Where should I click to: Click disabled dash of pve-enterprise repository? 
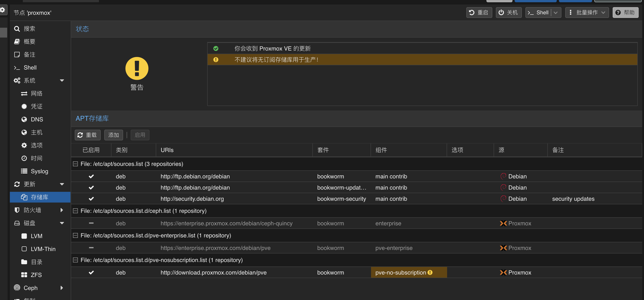click(x=91, y=248)
